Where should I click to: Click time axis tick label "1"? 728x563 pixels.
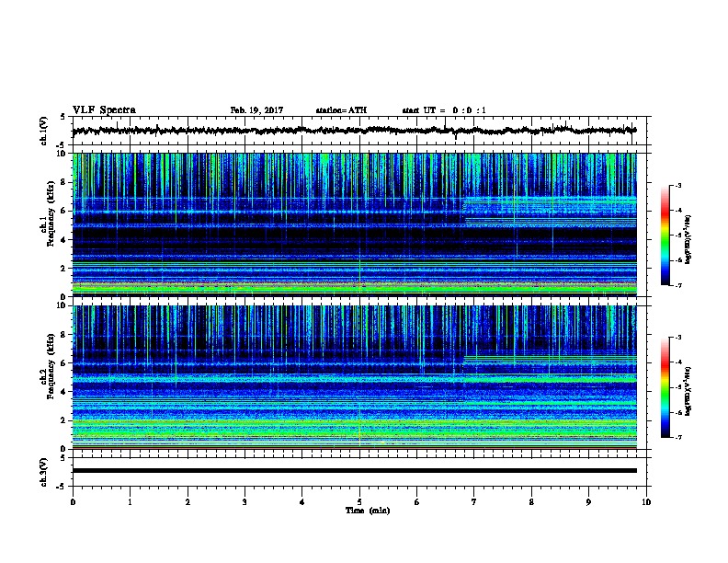point(130,502)
